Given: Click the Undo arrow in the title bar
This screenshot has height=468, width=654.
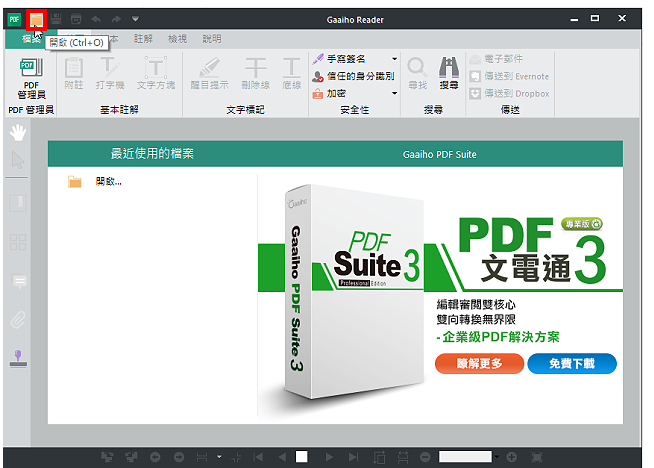Looking at the screenshot, I should pyautogui.click(x=96, y=19).
